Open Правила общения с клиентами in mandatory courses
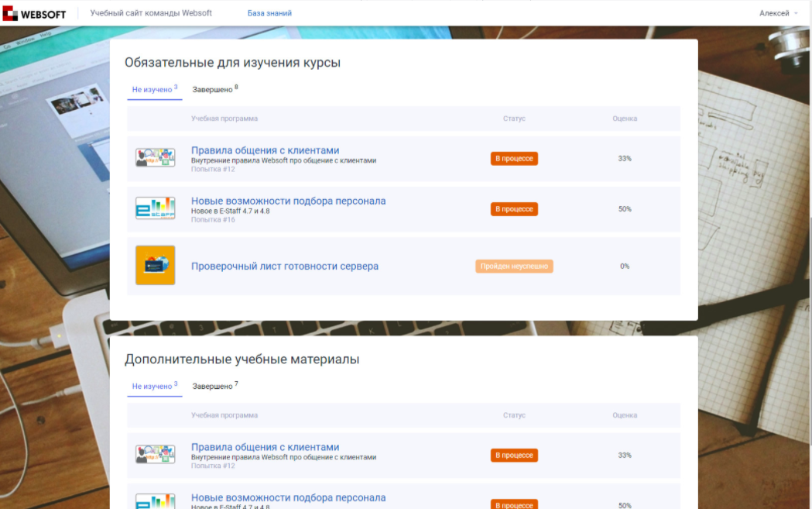 pos(266,150)
